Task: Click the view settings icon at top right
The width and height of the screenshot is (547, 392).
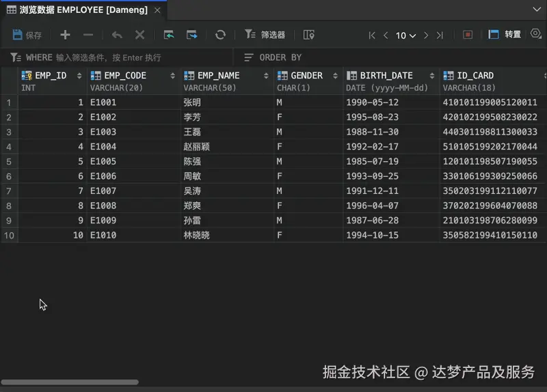Action: [x=536, y=33]
